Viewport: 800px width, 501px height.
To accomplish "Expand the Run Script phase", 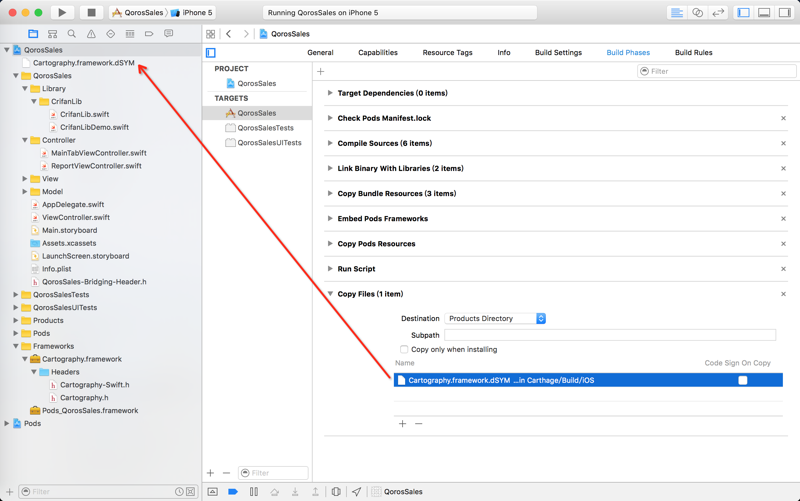I will tap(330, 269).
